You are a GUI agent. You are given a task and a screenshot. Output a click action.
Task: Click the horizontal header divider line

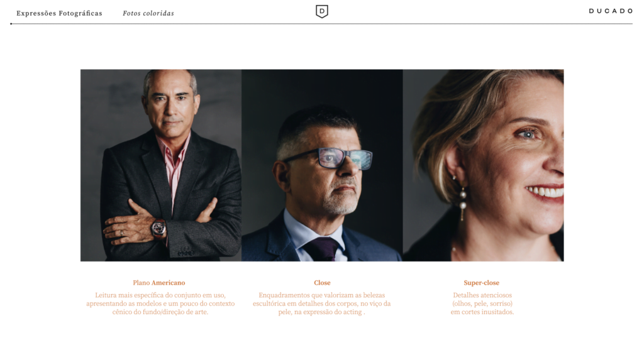click(321, 24)
